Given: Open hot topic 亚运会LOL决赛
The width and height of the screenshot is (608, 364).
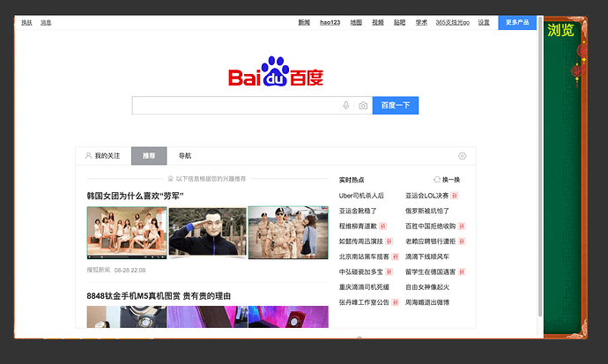Looking at the screenshot, I should pyautogui.click(x=426, y=196).
